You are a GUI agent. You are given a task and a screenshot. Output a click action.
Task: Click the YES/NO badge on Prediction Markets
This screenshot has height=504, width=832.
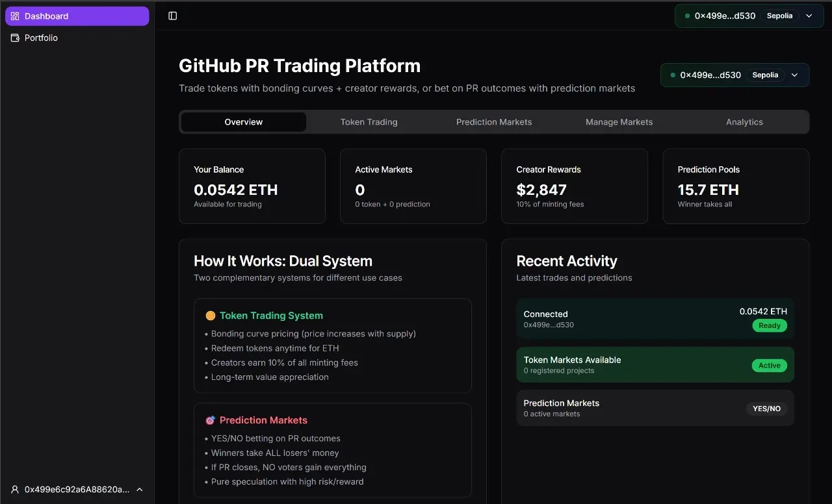tap(766, 409)
